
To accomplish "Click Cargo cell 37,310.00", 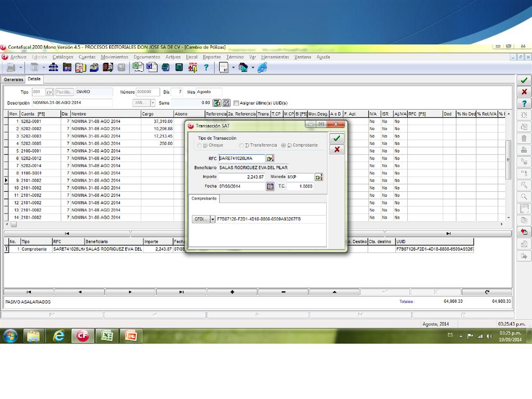I will coord(157,122).
